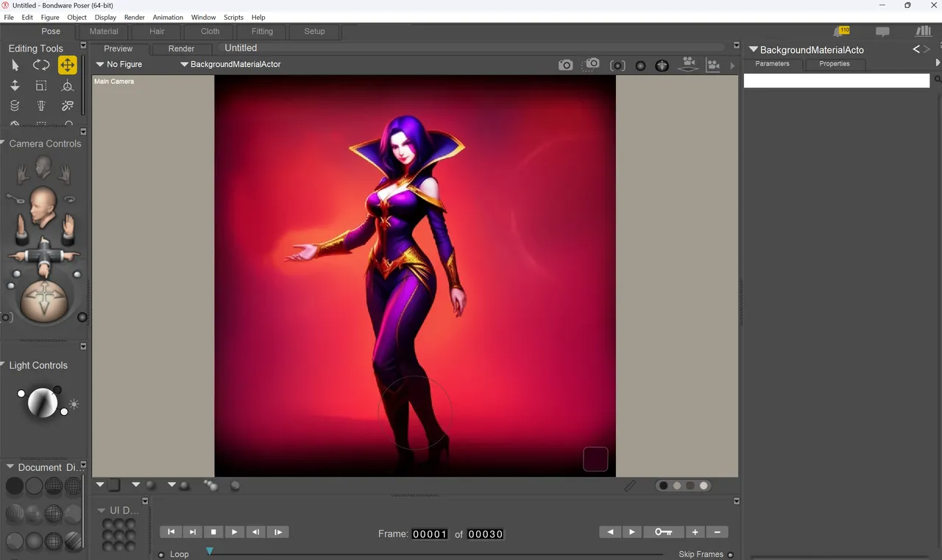942x560 pixels.
Task: Switch to the Properties tab
Action: pyautogui.click(x=835, y=64)
